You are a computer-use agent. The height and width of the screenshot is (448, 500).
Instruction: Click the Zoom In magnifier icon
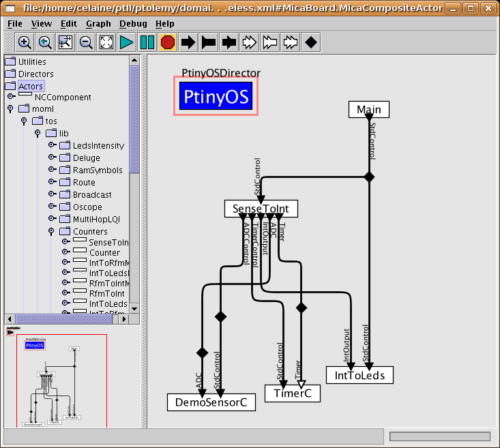tap(25, 42)
